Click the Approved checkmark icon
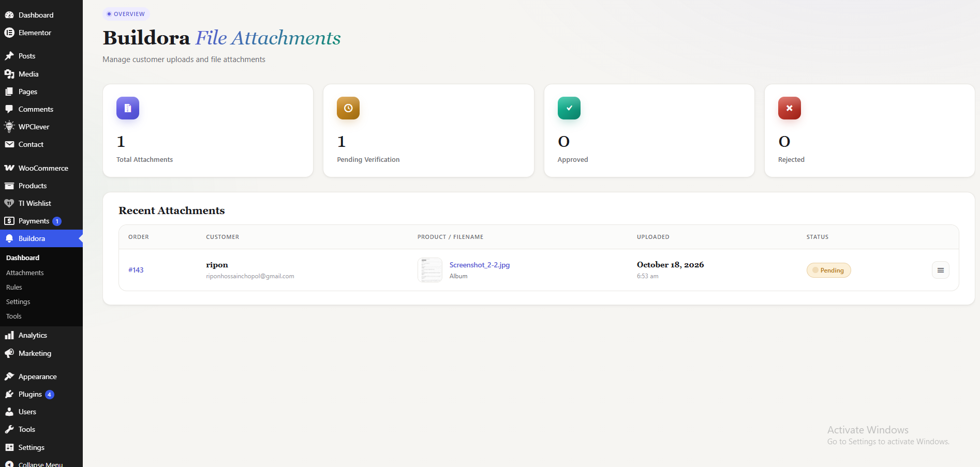 click(569, 108)
